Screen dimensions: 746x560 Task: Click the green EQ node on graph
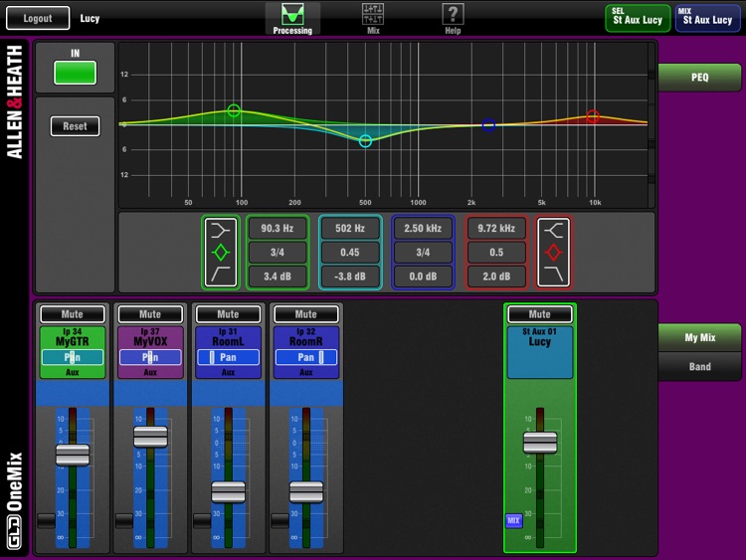coord(234,110)
